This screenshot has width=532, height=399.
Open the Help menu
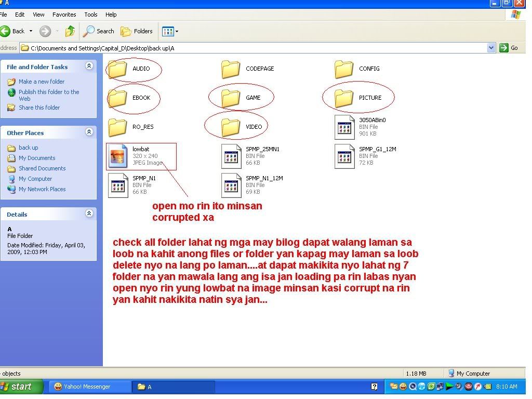111,15
